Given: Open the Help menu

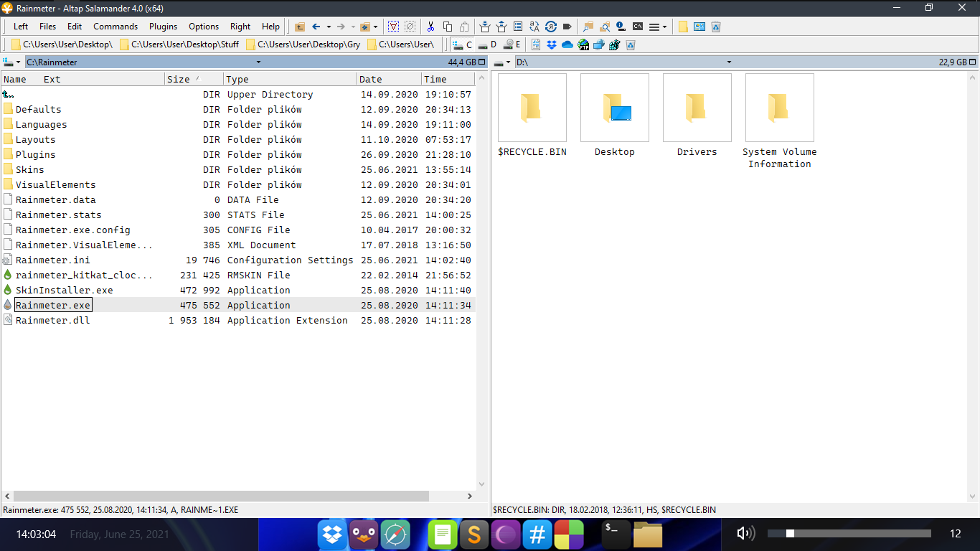Looking at the screenshot, I should click(270, 27).
